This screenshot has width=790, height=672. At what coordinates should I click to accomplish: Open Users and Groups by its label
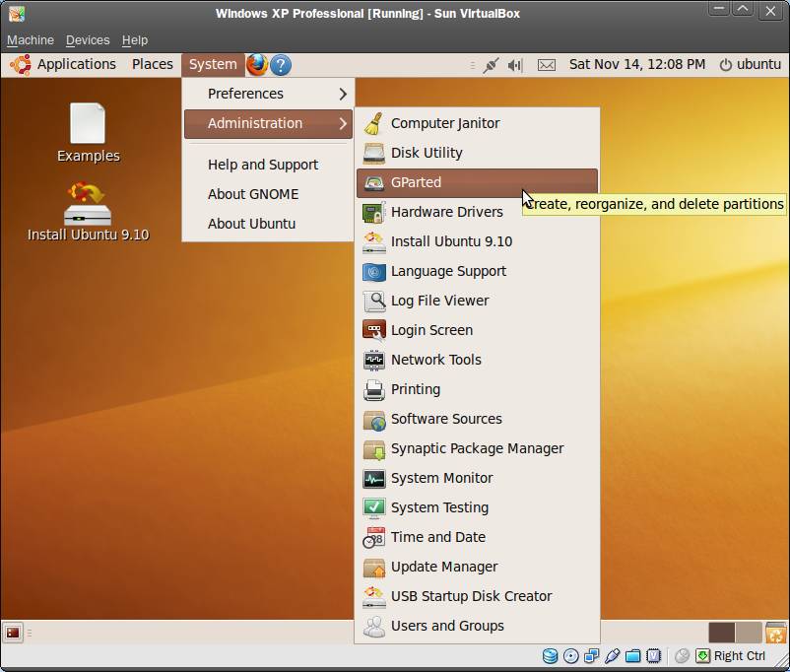[447, 626]
